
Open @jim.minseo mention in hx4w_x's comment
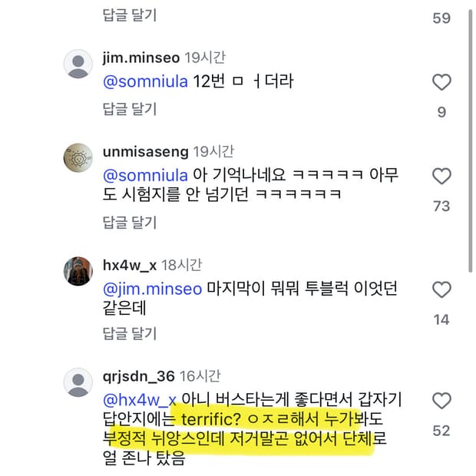click(151, 289)
